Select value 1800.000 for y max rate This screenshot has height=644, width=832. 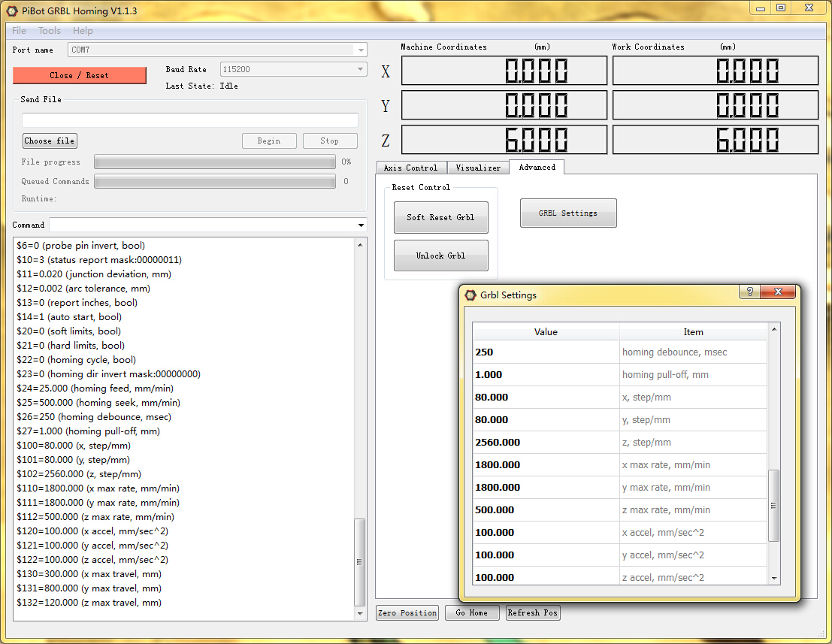pyautogui.click(x=546, y=488)
